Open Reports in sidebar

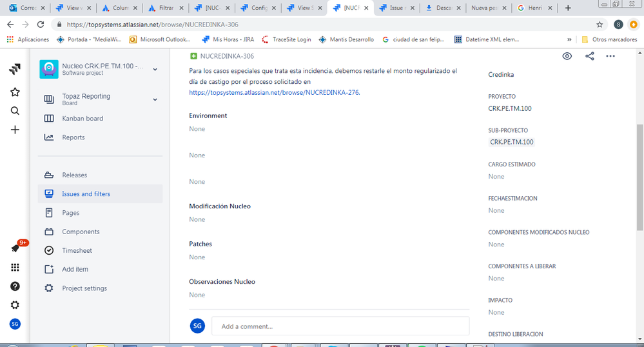pyautogui.click(x=100, y=137)
